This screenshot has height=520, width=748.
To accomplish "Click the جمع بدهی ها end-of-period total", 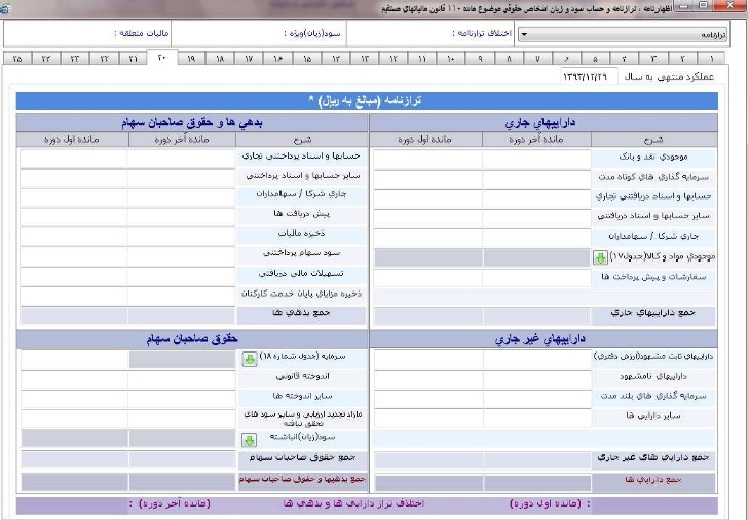I will pos(181,316).
